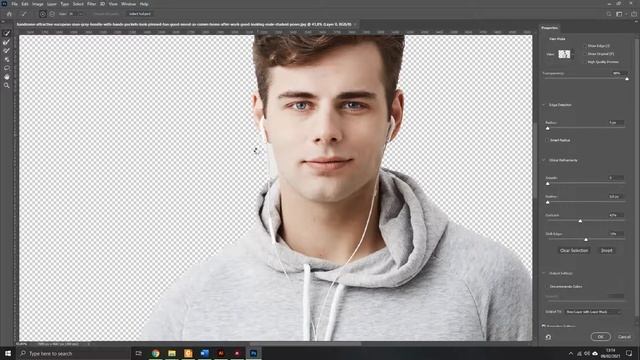The image size is (640, 360).
Task: Click the Invert button
Action: click(607, 251)
